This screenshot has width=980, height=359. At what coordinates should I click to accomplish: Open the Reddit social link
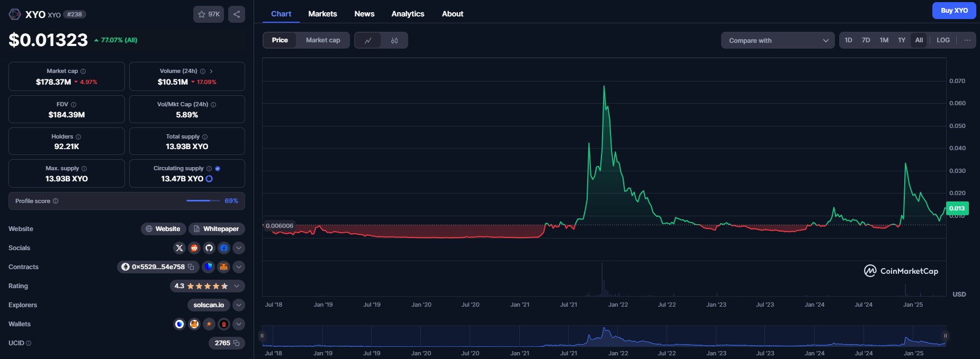tap(194, 248)
